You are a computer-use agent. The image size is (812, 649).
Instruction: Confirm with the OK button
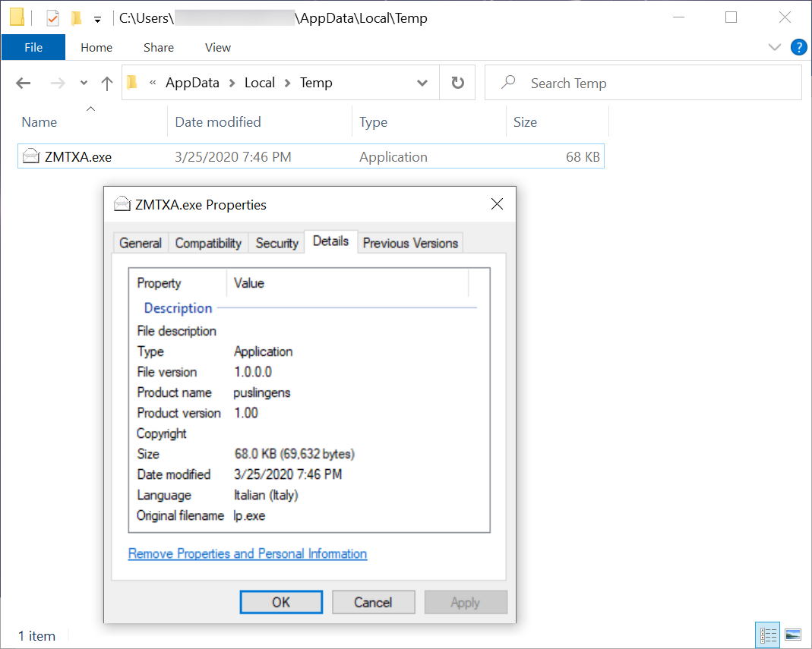[280, 601]
